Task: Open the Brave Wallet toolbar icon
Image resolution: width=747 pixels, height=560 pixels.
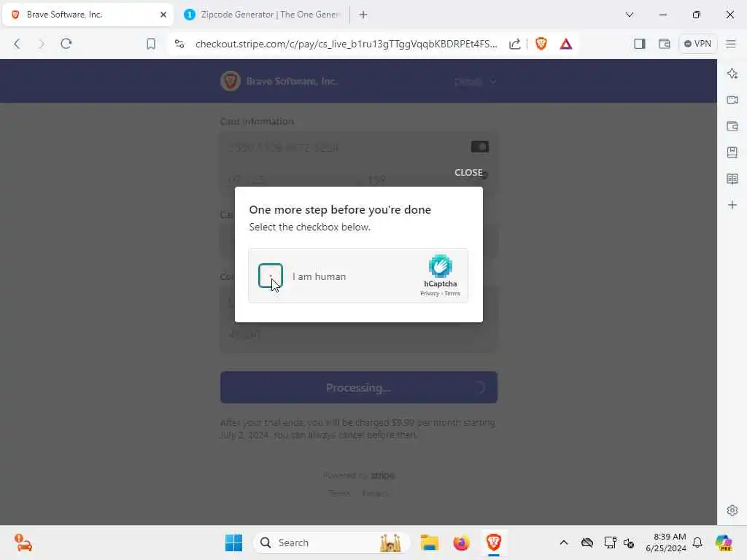Action: [664, 44]
